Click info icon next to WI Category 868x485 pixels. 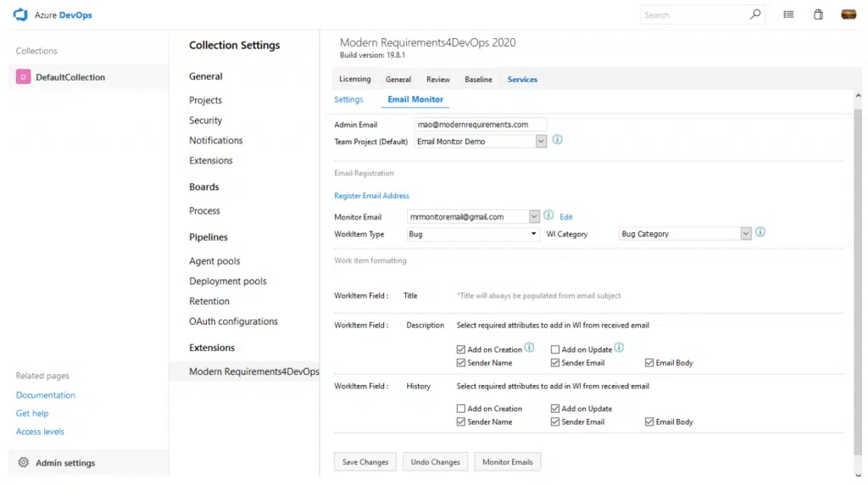pyautogui.click(x=760, y=232)
